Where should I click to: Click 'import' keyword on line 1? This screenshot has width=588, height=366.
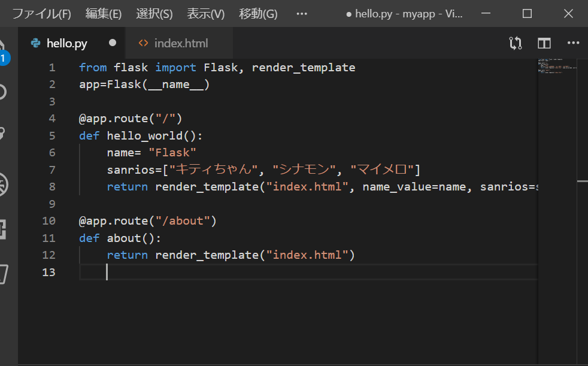pos(175,68)
